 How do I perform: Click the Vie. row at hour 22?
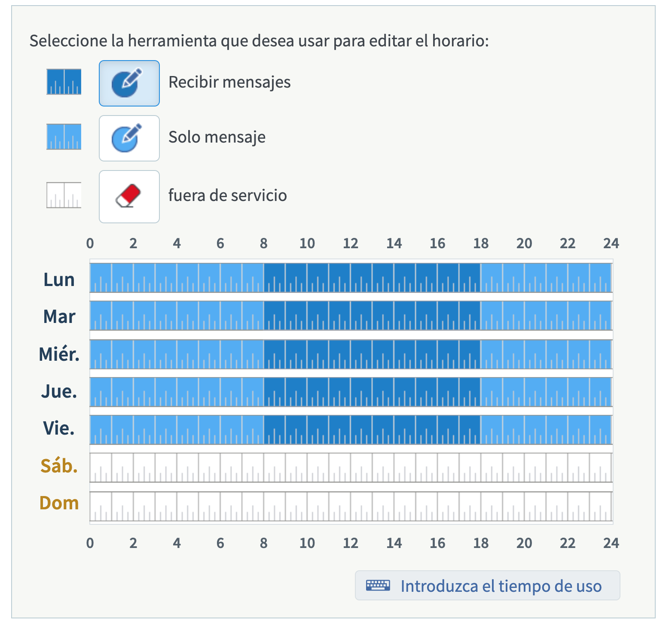[578, 430]
